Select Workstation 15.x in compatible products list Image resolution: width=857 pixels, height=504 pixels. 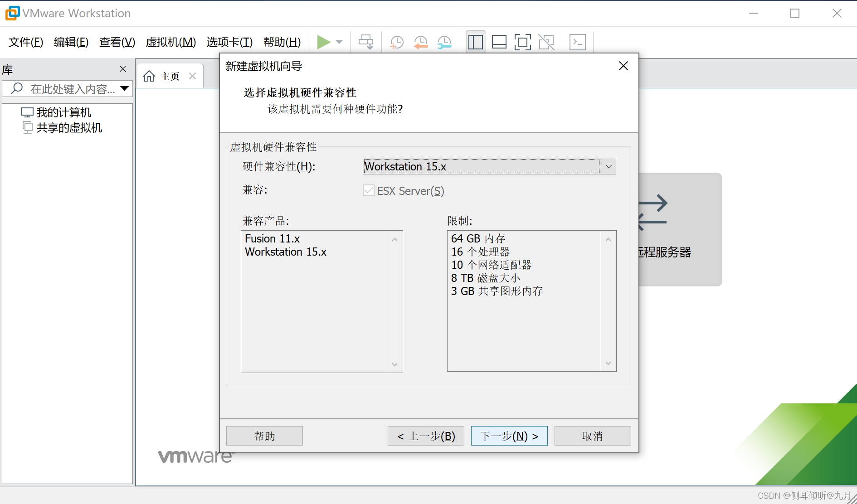286,252
